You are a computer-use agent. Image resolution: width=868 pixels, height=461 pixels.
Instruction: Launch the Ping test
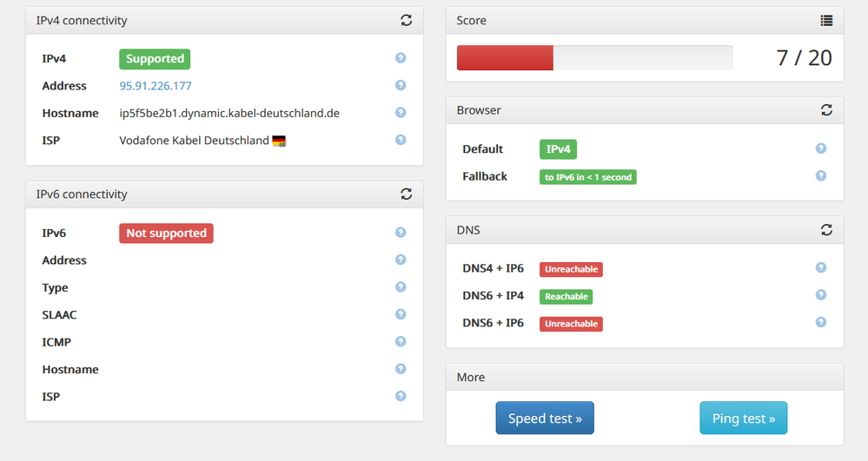coord(743,418)
